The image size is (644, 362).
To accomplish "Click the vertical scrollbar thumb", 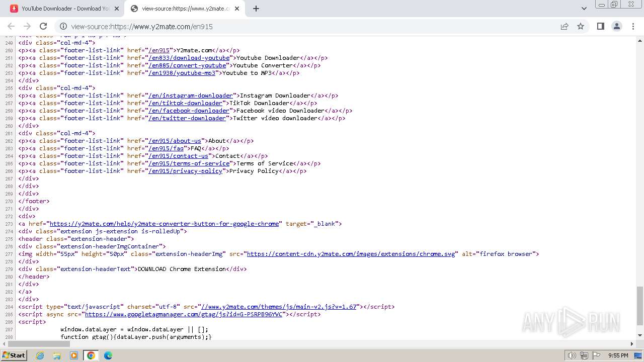I will (x=639, y=306).
